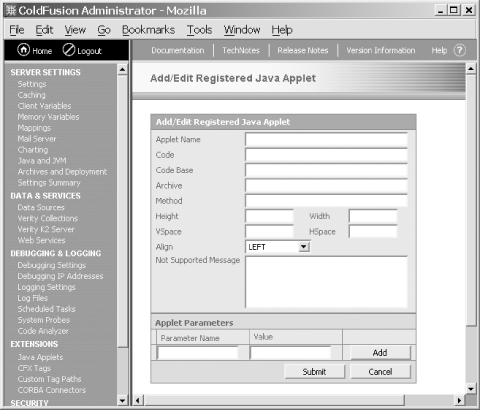Click the Parameter Name input field
The image size is (481, 410).
[198, 353]
